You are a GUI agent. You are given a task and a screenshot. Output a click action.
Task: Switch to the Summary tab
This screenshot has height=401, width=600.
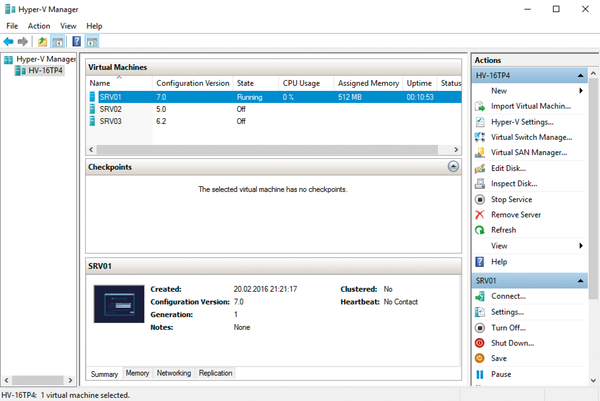click(x=104, y=374)
